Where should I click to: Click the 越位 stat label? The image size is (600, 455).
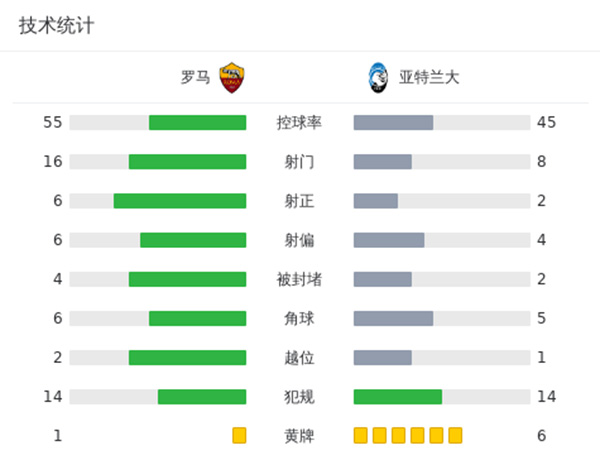click(x=299, y=358)
